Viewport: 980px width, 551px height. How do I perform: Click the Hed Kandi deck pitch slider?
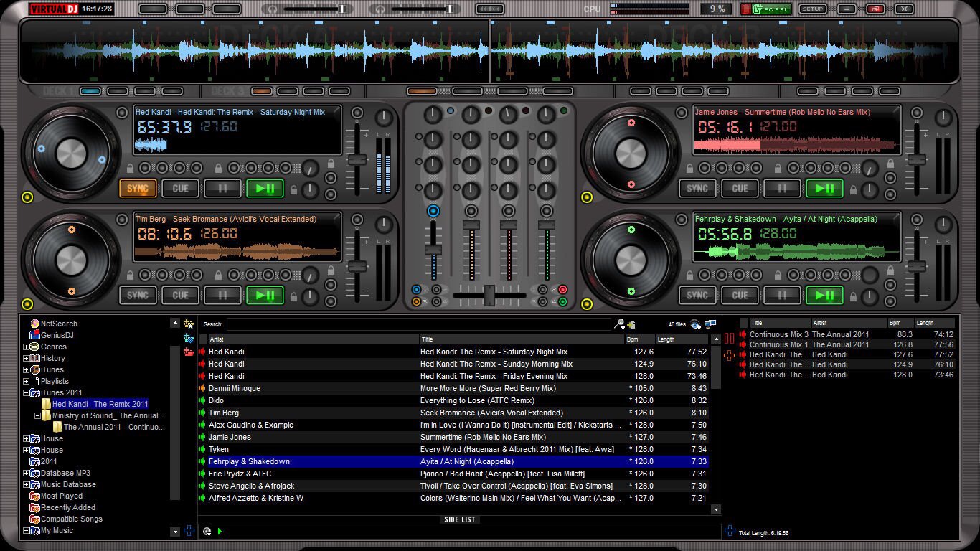[x=357, y=160]
